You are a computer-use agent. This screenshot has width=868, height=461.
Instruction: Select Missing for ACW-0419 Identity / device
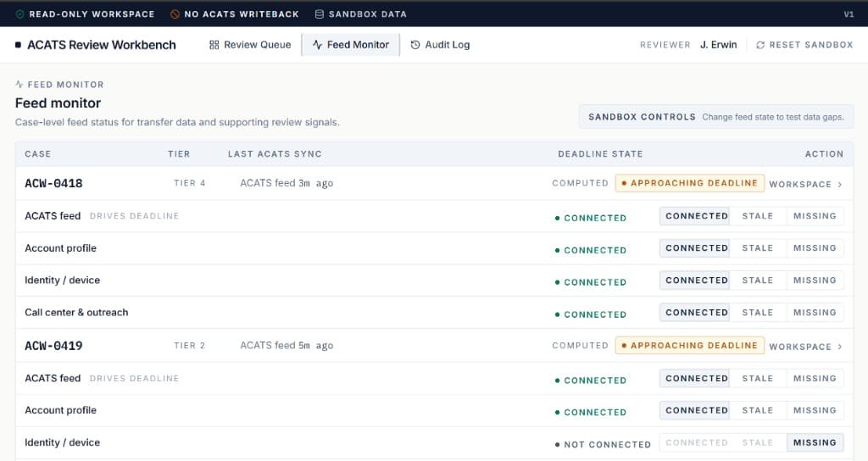(x=815, y=442)
